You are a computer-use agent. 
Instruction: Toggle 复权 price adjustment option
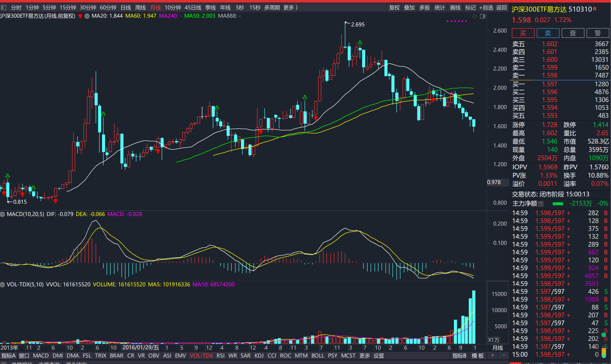coord(394,8)
